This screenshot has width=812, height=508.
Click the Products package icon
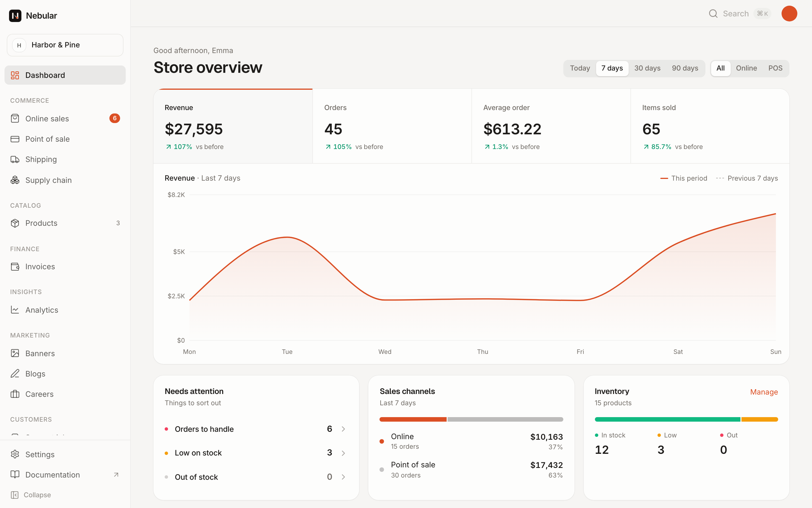[x=15, y=223]
